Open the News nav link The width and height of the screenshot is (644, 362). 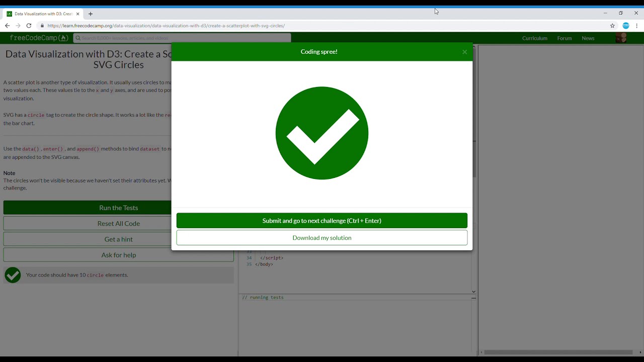(588, 38)
